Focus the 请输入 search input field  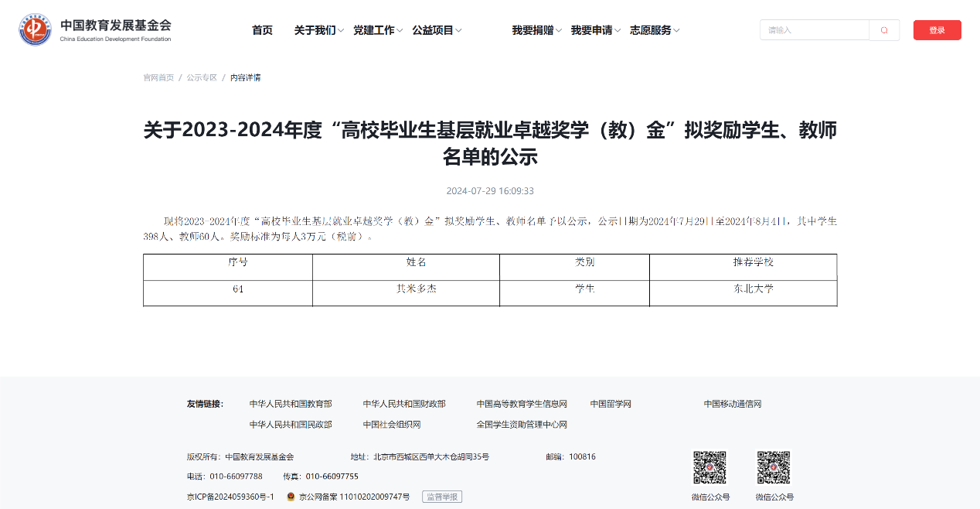point(815,30)
